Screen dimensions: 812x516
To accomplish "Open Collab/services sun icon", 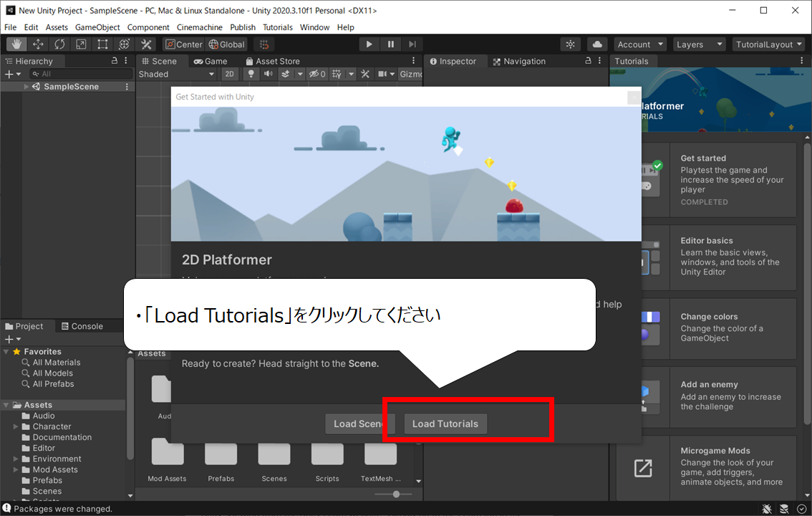I will 570,44.
